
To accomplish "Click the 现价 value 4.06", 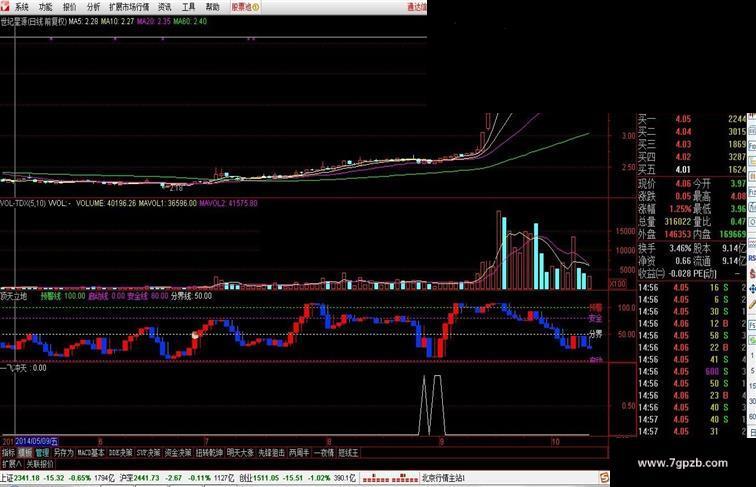I will point(683,184).
